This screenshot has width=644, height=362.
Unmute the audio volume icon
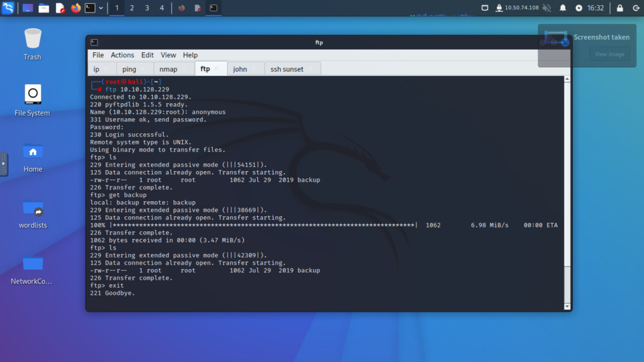[x=546, y=8]
